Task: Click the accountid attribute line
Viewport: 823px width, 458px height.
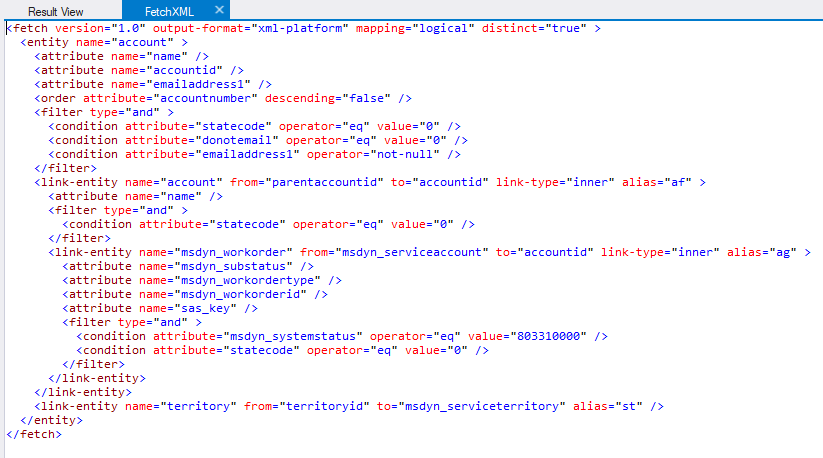Action: tap(140, 70)
